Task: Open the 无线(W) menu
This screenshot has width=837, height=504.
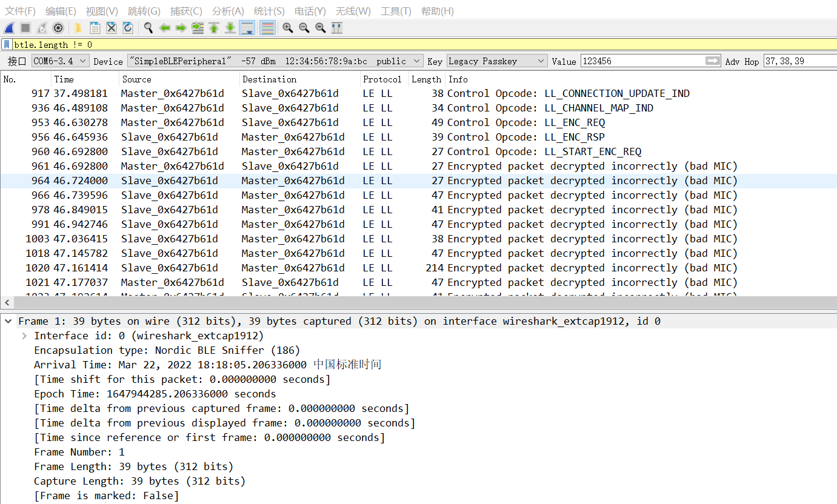Action: click(353, 11)
